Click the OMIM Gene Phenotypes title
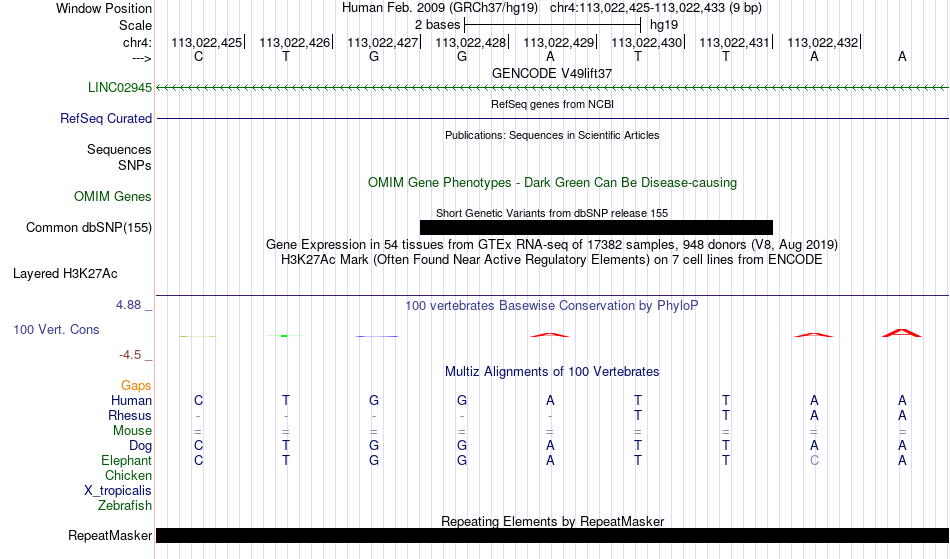 click(x=553, y=183)
